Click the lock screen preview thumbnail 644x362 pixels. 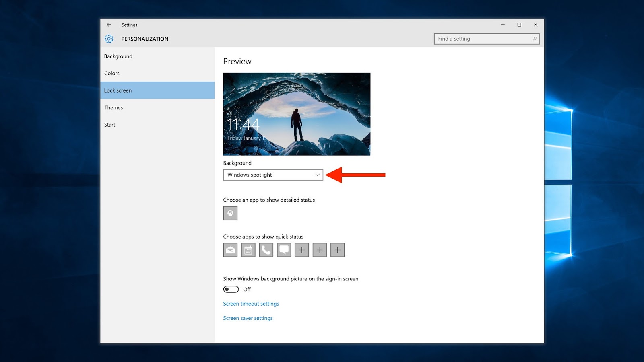coord(297,114)
